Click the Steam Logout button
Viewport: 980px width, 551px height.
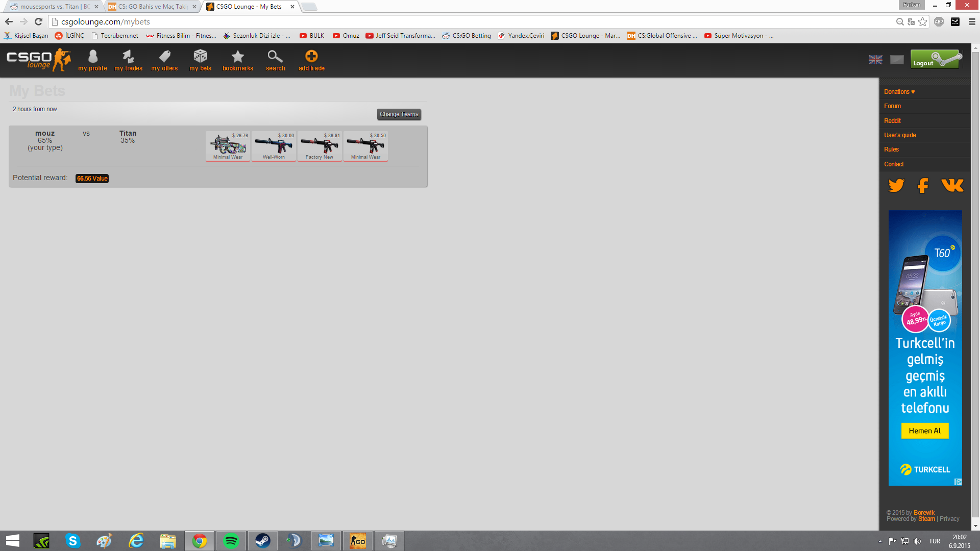[x=937, y=59]
